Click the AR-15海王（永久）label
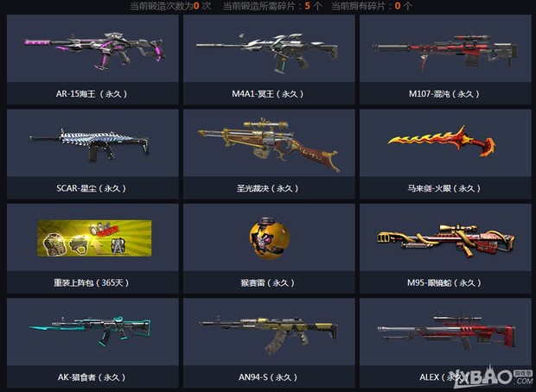 point(92,94)
